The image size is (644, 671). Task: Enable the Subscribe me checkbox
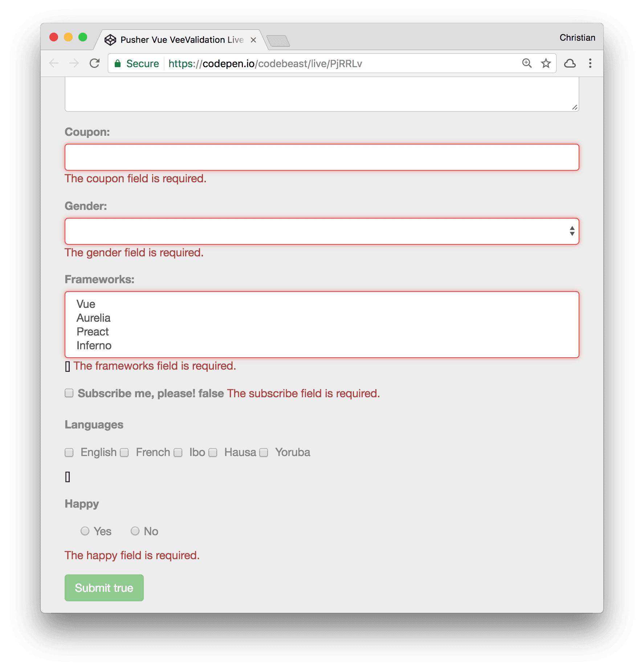click(69, 393)
